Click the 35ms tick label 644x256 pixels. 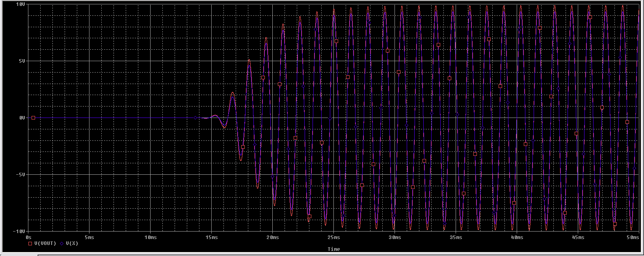tap(456, 237)
